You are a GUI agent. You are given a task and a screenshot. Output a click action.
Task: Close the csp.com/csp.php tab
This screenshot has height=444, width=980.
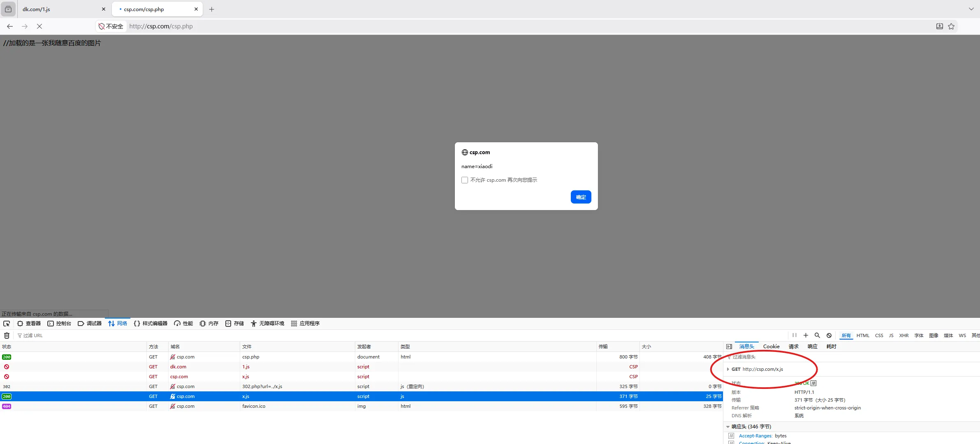pos(196,9)
